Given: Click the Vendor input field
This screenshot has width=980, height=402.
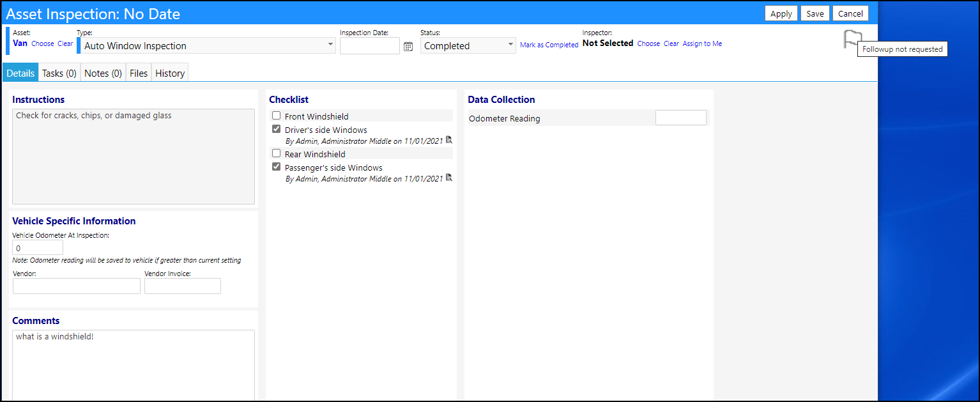Looking at the screenshot, I should click(77, 286).
